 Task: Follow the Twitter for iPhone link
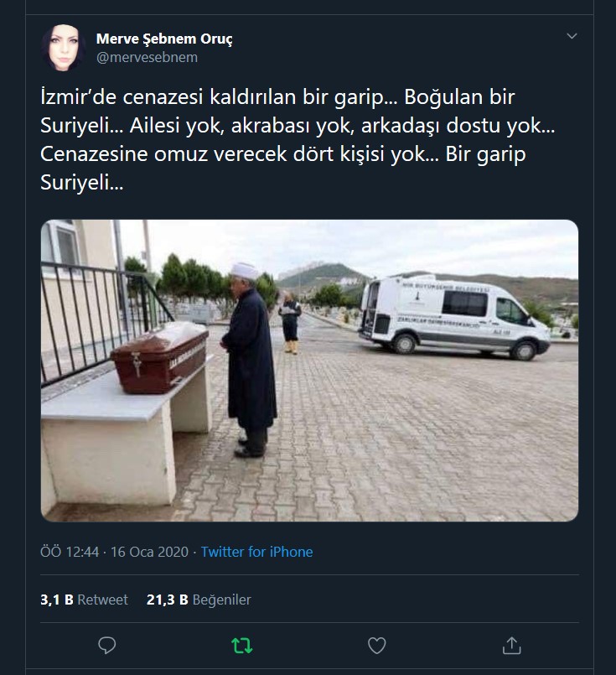pyautogui.click(x=256, y=552)
